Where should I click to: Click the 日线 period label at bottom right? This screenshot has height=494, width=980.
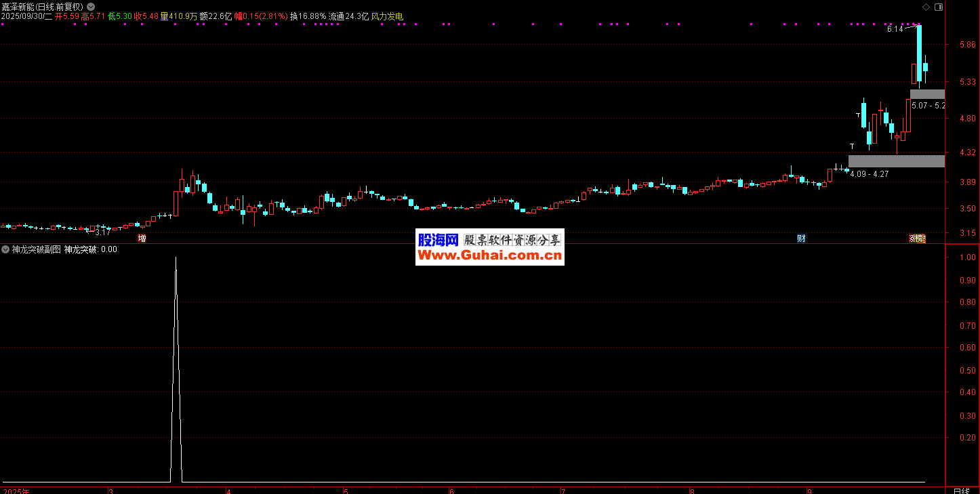tap(961, 490)
